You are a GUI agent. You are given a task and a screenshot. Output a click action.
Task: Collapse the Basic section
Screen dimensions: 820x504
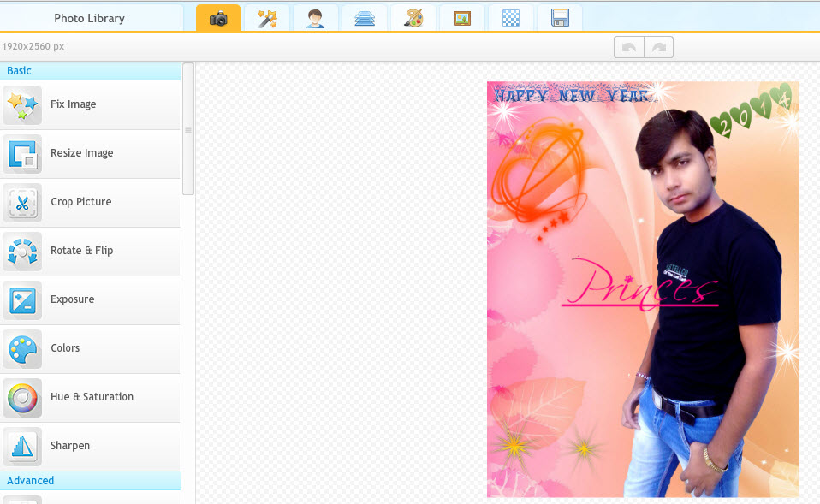(90, 70)
